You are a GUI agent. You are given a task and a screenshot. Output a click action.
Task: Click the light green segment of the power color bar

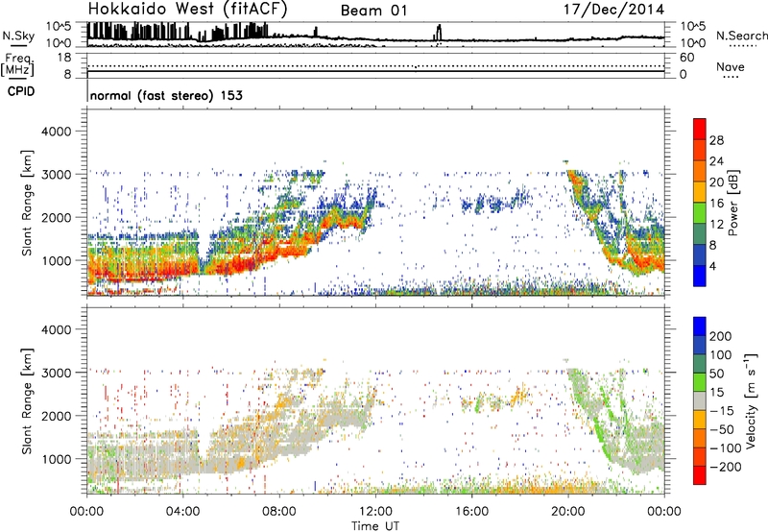pos(700,213)
